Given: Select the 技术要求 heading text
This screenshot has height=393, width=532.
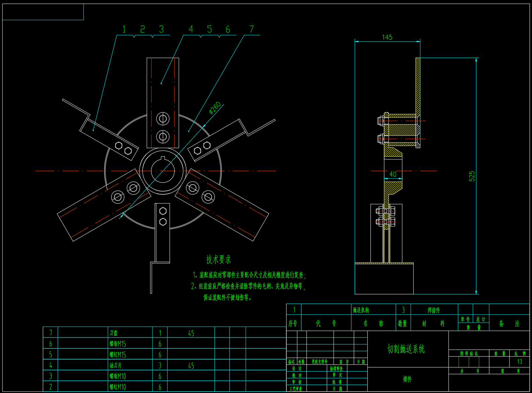Looking at the screenshot, I should 219,259.
